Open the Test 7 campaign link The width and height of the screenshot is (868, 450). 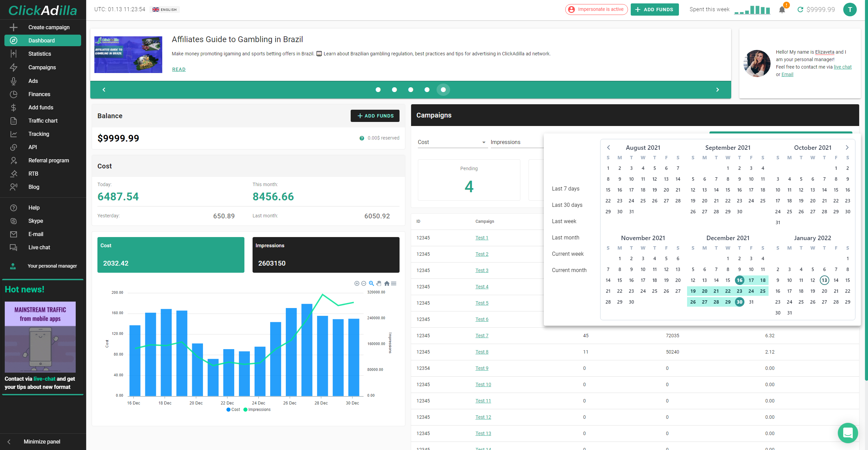point(482,336)
